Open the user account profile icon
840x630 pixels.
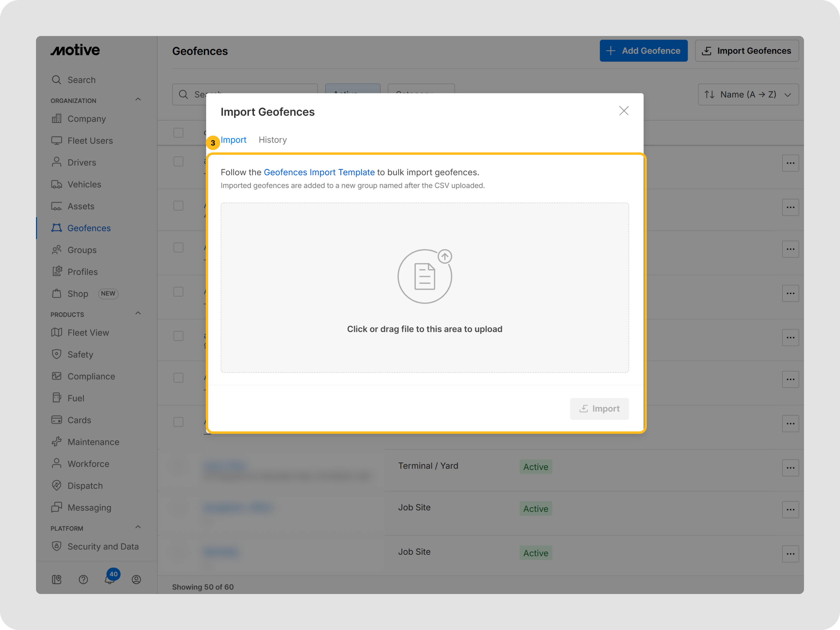[136, 579]
